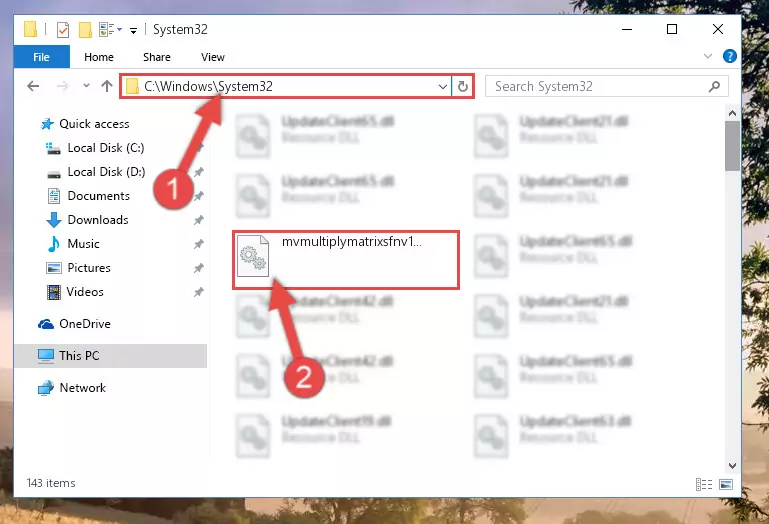The width and height of the screenshot is (769, 524).
Task: Click the Quick access star icon
Action: coord(47,124)
